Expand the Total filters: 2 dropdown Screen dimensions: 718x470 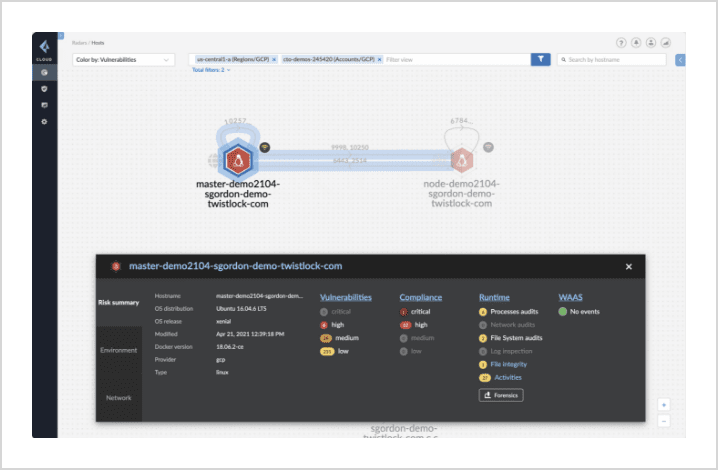(x=211, y=70)
